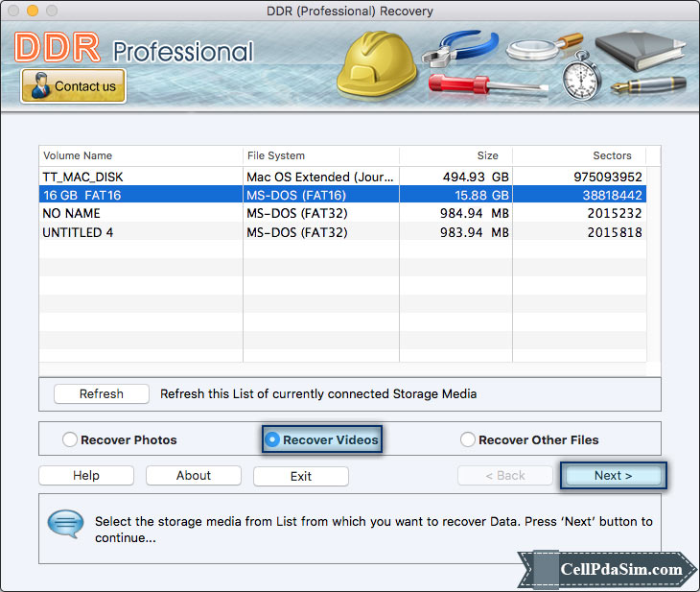Click the magnifying glass icon

tap(545, 46)
